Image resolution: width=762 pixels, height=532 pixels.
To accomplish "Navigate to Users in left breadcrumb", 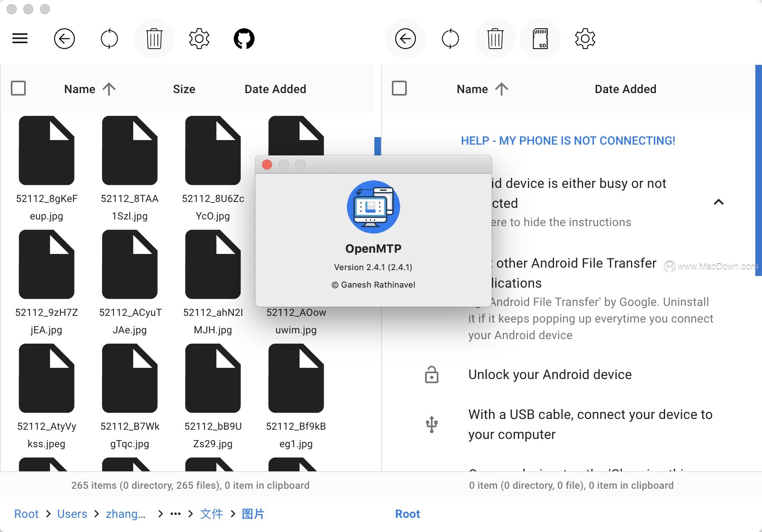I will [x=72, y=514].
